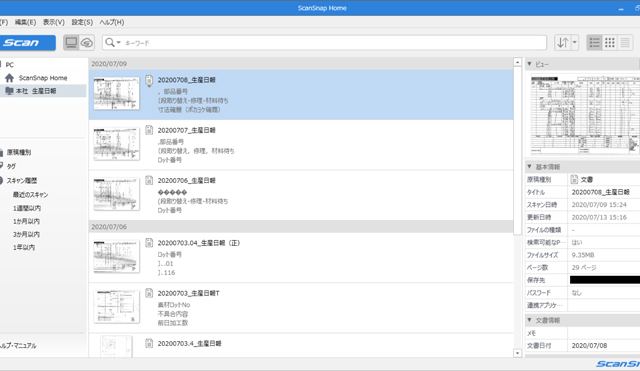Click the 本社 生産日報 folder icon

point(9,91)
